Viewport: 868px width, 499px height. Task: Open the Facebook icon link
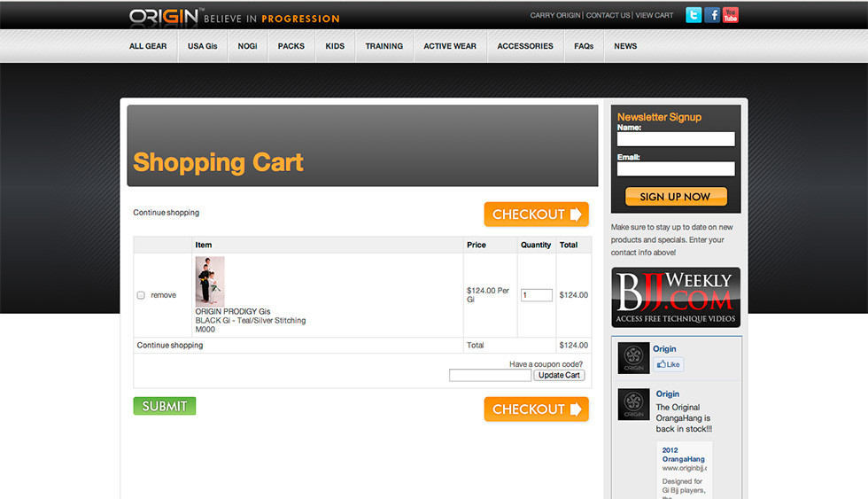pos(712,15)
